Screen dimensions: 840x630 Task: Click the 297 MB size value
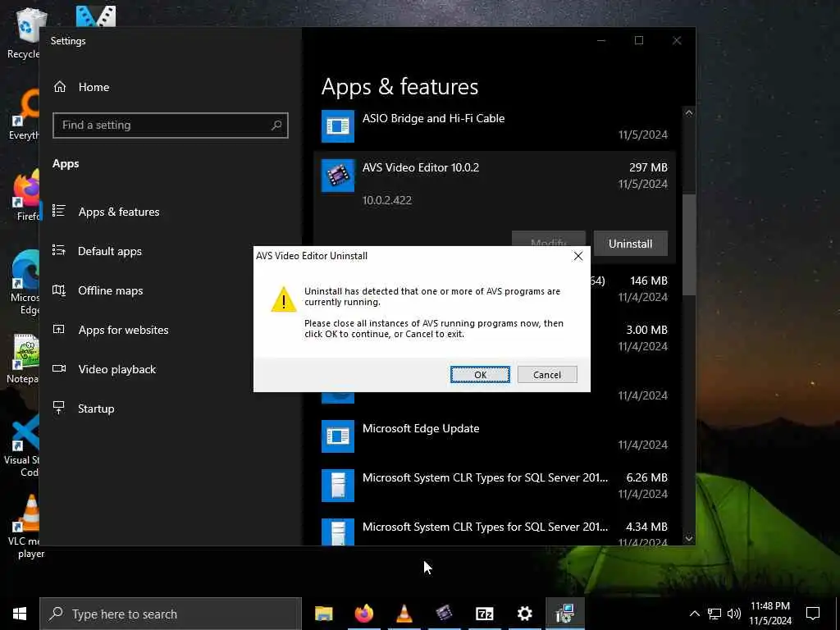tap(648, 167)
